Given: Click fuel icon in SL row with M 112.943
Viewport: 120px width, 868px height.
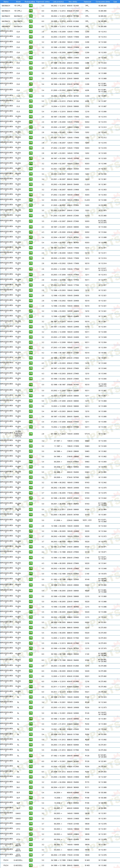Looking at the screenshot, I should (31, 702).
